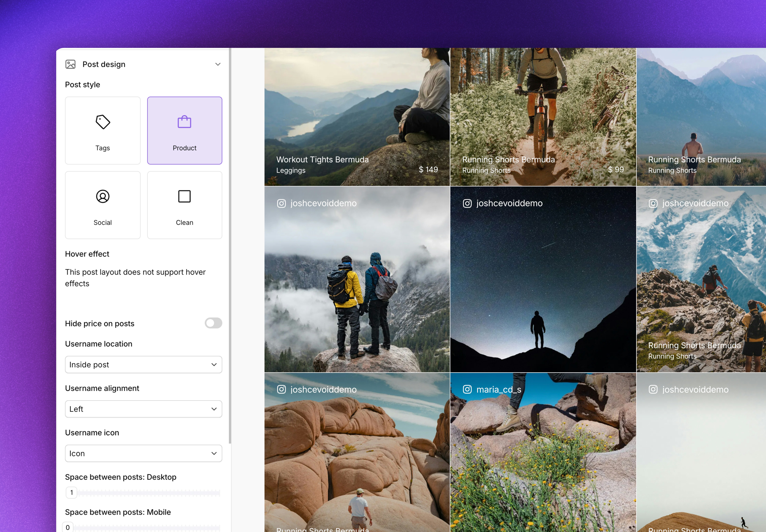766x532 pixels.
Task: Select the Product shopping bag icon
Action: (x=184, y=122)
